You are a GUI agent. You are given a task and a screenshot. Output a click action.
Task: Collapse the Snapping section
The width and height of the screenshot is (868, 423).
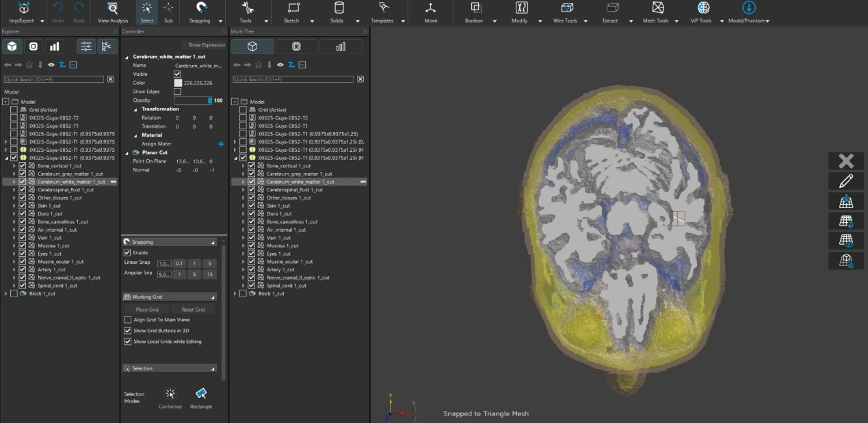213,243
